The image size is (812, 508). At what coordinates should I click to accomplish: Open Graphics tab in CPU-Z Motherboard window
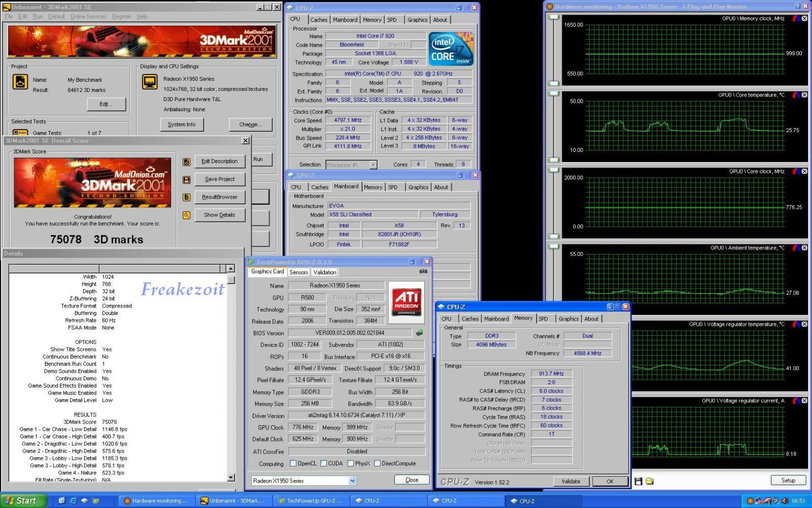point(418,187)
